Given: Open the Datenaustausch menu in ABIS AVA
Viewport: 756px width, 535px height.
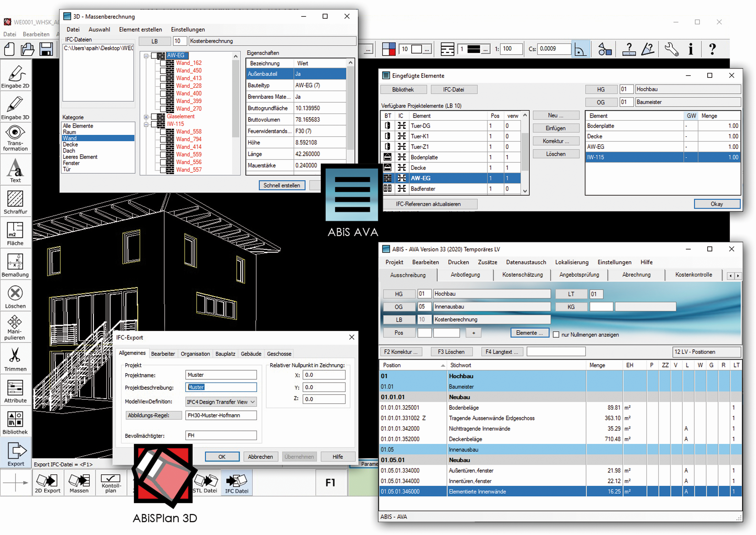Looking at the screenshot, I should [x=526, y=262].
